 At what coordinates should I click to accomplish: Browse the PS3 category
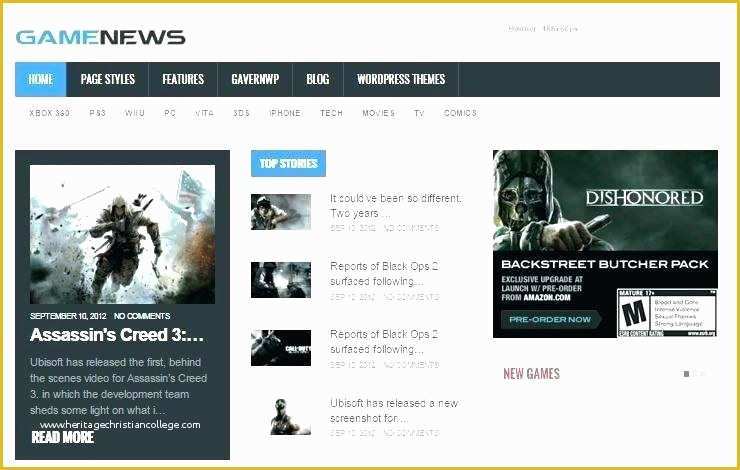pos(98,113)
